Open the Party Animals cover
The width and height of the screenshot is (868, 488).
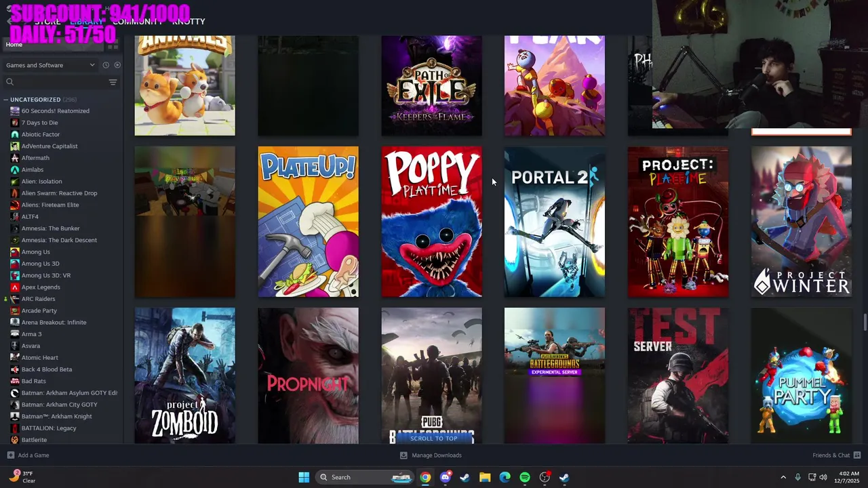coord(185,85)
